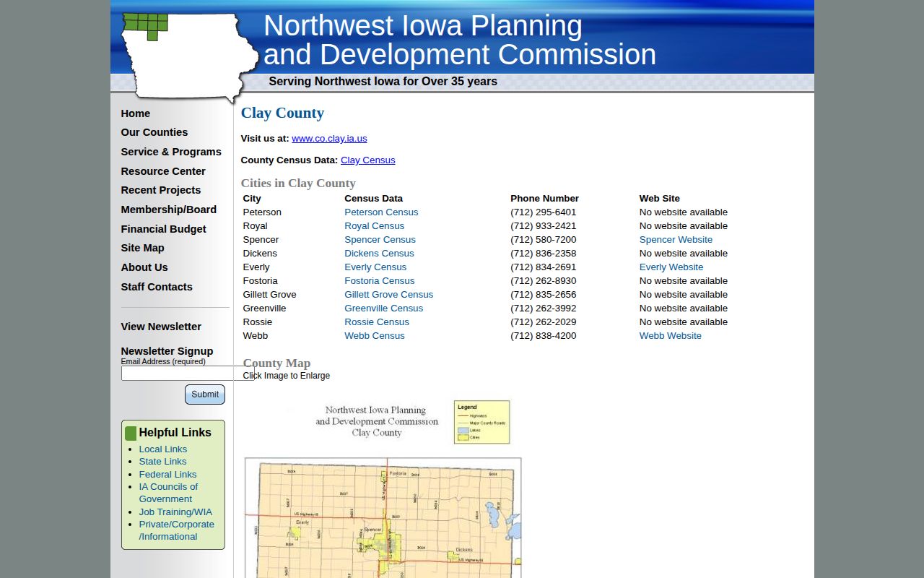Click the Gillett Grove city name
This screenshot has height=578, width=924.
pos(270,295)
